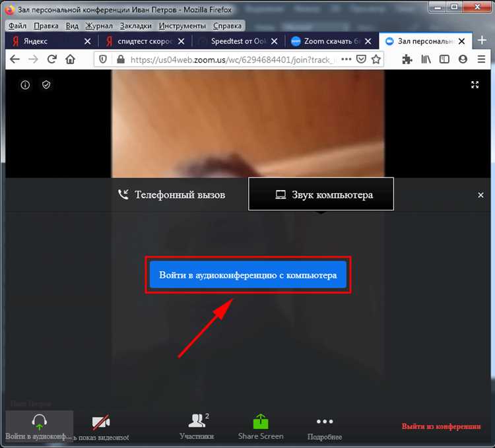Open the Инструменты menu
Viewport: 495px width, 448px height.
[182, 26]
